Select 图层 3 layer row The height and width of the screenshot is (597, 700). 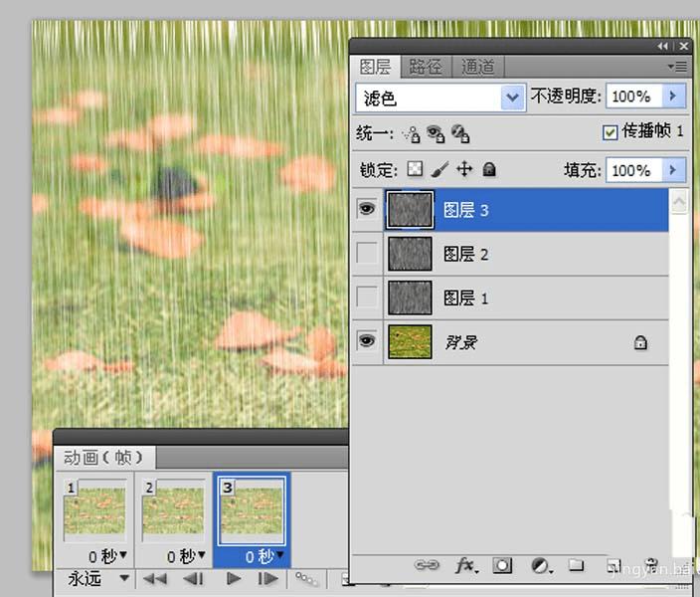pyautogui.click(x=511, y=210)
